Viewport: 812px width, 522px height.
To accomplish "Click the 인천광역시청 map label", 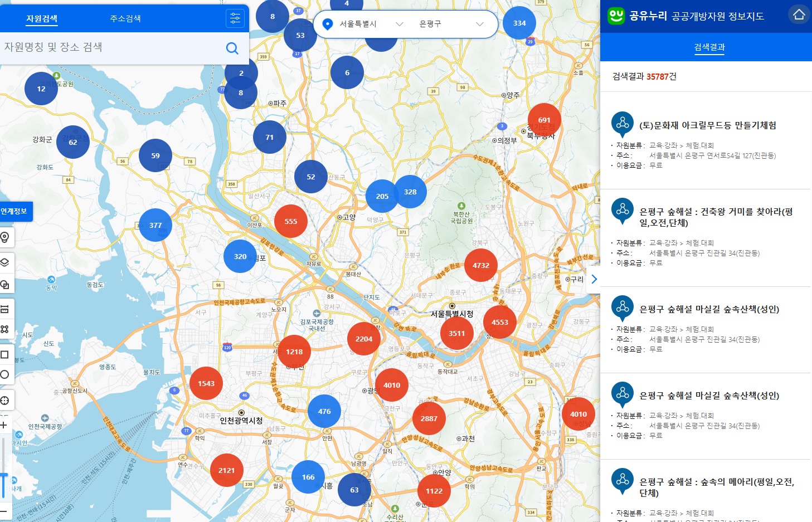I will tap(241, 421).
